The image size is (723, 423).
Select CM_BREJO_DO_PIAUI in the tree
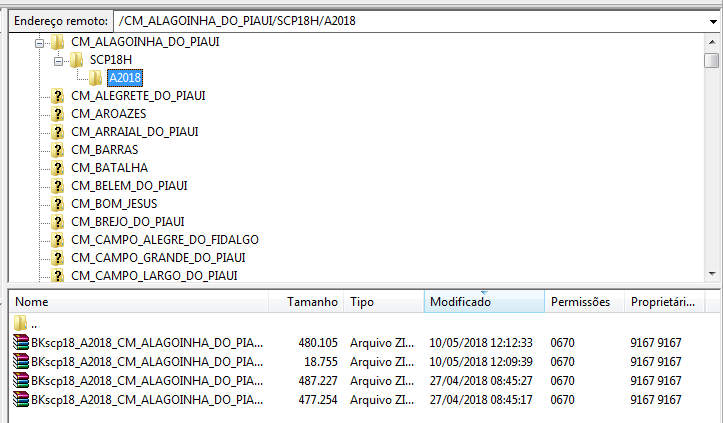coord(128,222)
